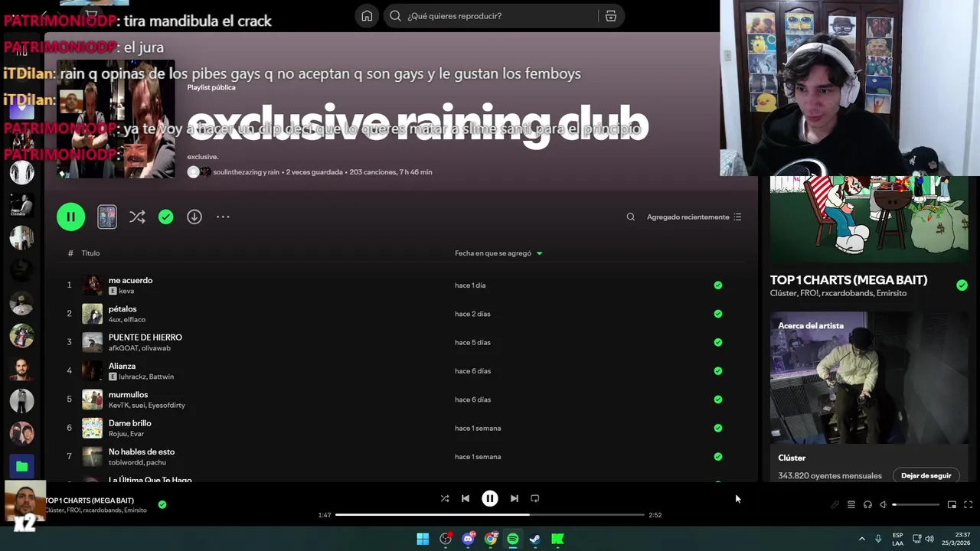This screenshot has height=551, width=980.
Task: Open Chrome from the taskbar
Action: 491,540
